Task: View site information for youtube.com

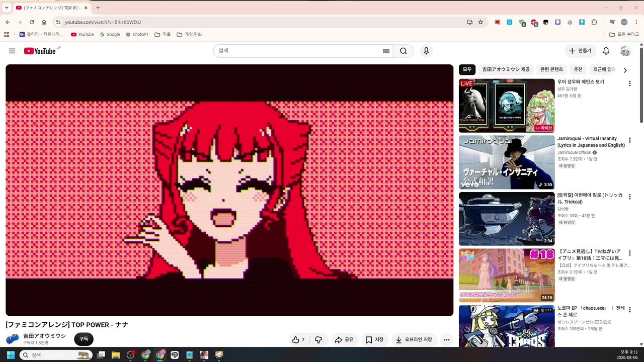Action: pos(58,22)
